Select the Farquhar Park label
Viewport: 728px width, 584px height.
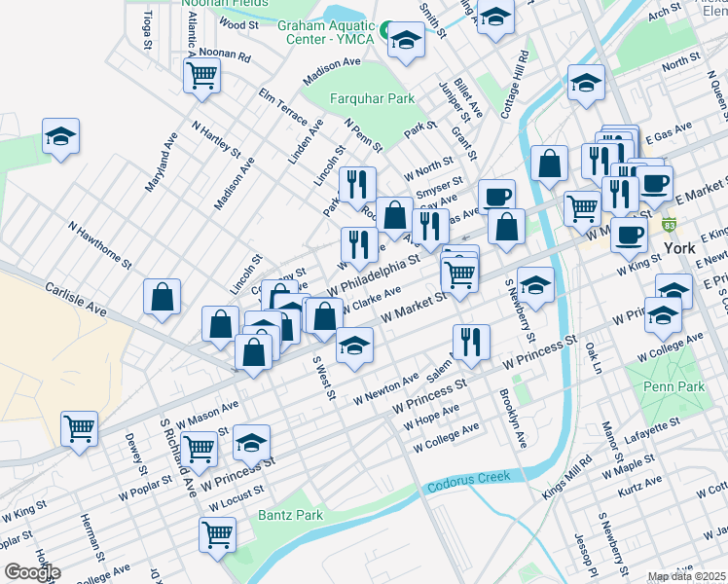[x=372, y=98]
